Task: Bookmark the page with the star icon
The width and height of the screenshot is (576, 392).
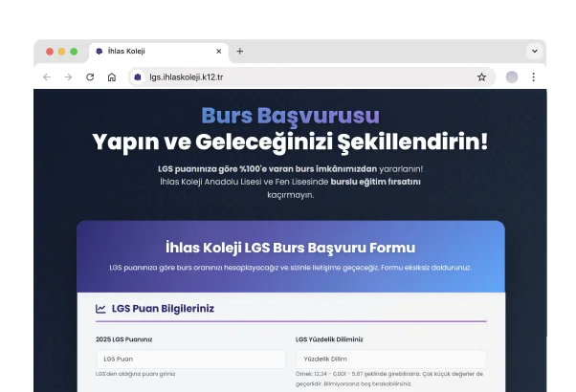Action: pos(481,77)
